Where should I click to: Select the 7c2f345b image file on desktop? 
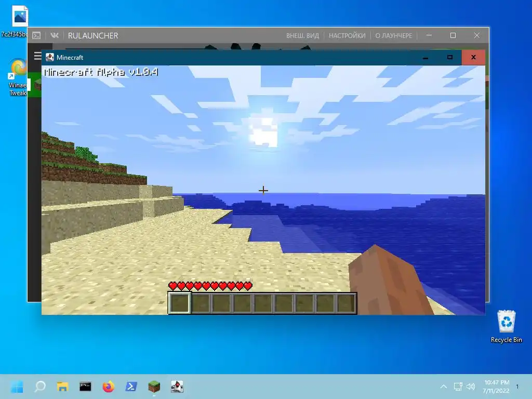[14, 21]
